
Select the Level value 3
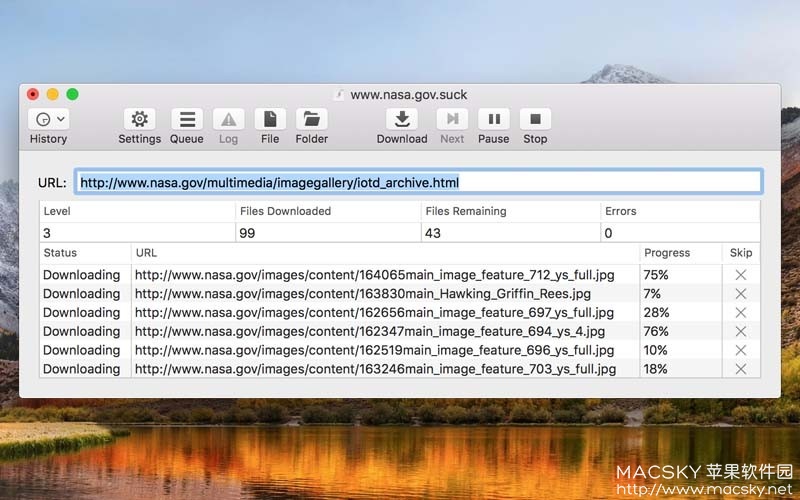(47, 233)
